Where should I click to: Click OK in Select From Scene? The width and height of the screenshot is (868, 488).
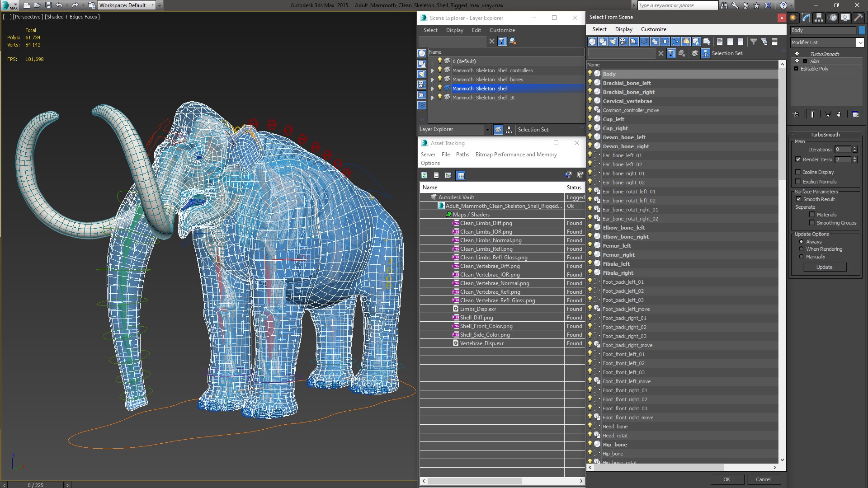(726, 479)
